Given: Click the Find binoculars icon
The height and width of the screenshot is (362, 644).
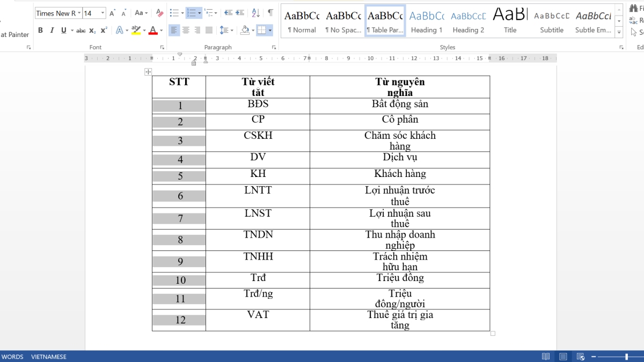Looking at the screenshot, I should (x=633, y=8).
